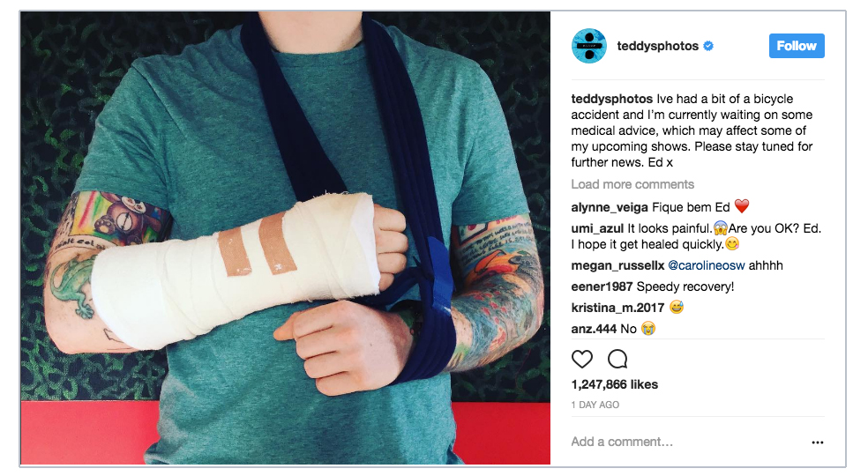This screenshot has height=476, width=868.
Task: Follow the teddysphotos account
Action: [796, 46]
